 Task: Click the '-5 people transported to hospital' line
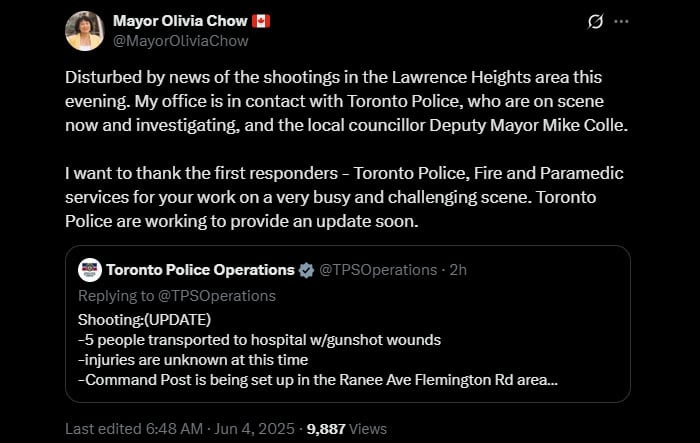click(259, 340)
